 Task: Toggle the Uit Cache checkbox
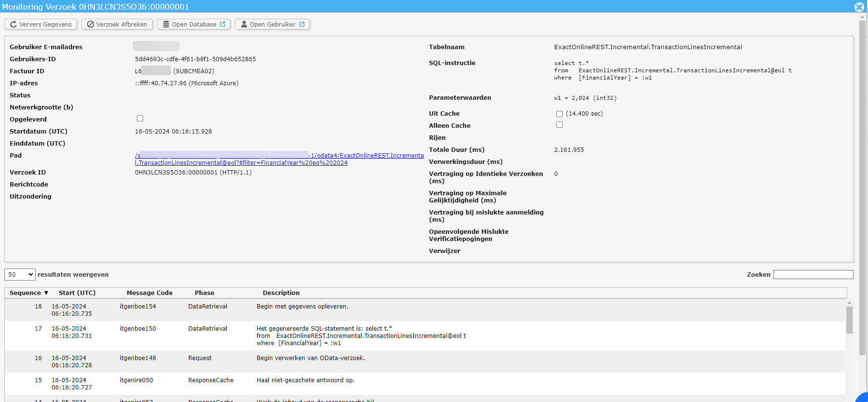(559, 114)
